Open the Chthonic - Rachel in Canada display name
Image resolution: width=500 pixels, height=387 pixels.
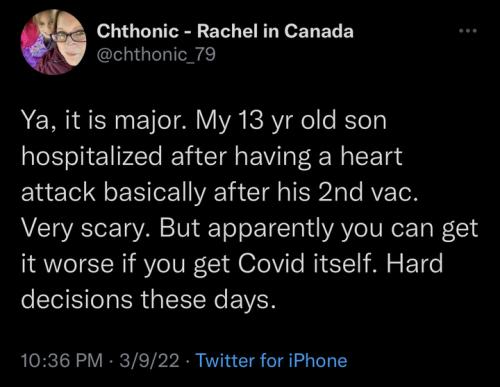click(x=225, y=32)
